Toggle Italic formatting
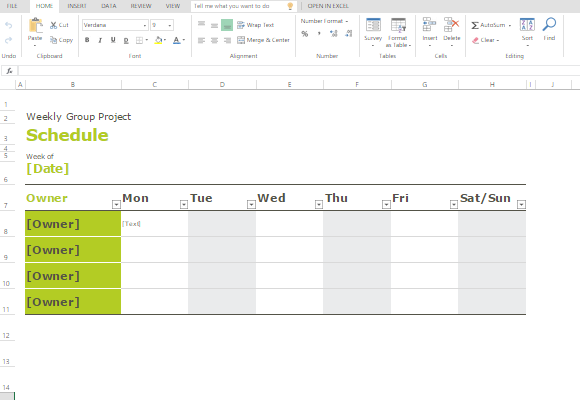This screenshot has width=580, height=400. (100, 40)
